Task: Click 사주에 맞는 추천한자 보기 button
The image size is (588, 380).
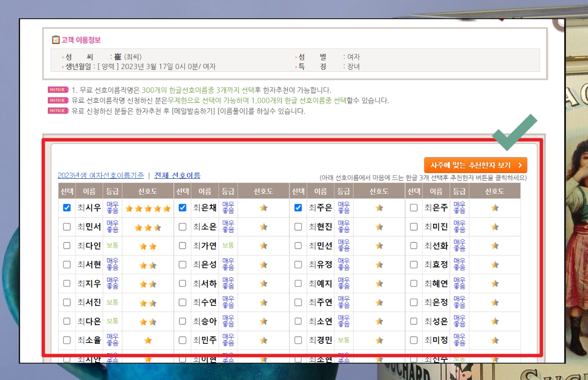Action: [475, 165]
